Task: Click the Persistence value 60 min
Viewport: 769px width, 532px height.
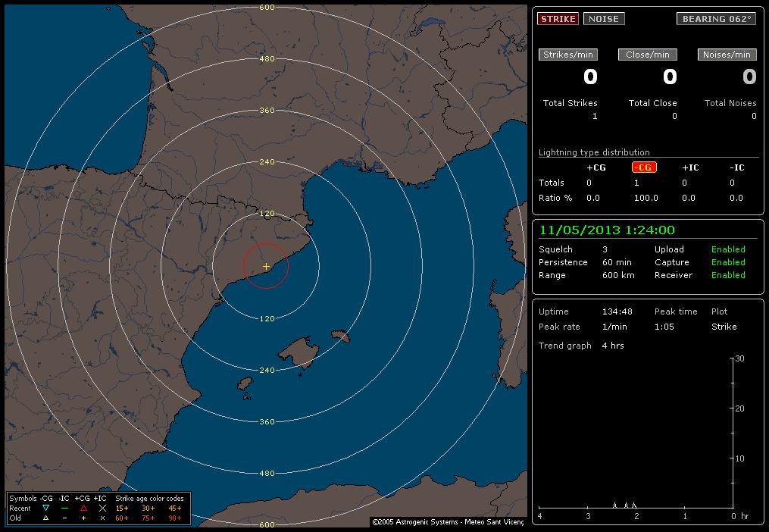Action: [617, 262]
